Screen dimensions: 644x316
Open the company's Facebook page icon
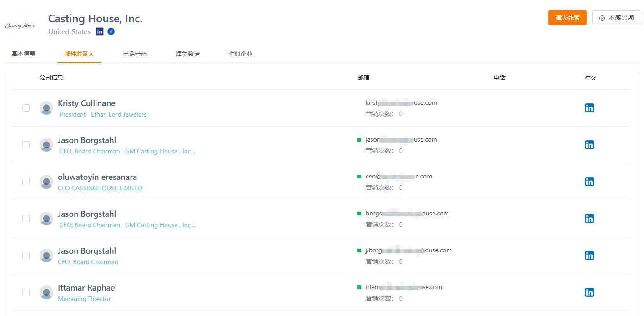coord(111,31)
